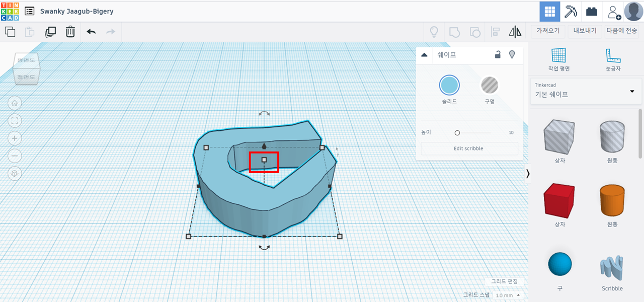644x302 pixels.
Task: Open the design list icon
Action: [x=30, y=11]
